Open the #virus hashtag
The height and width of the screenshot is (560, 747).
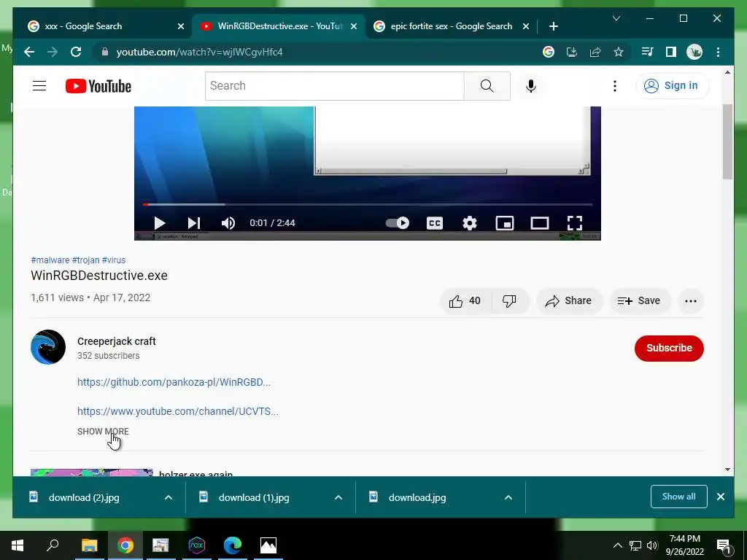114,260
